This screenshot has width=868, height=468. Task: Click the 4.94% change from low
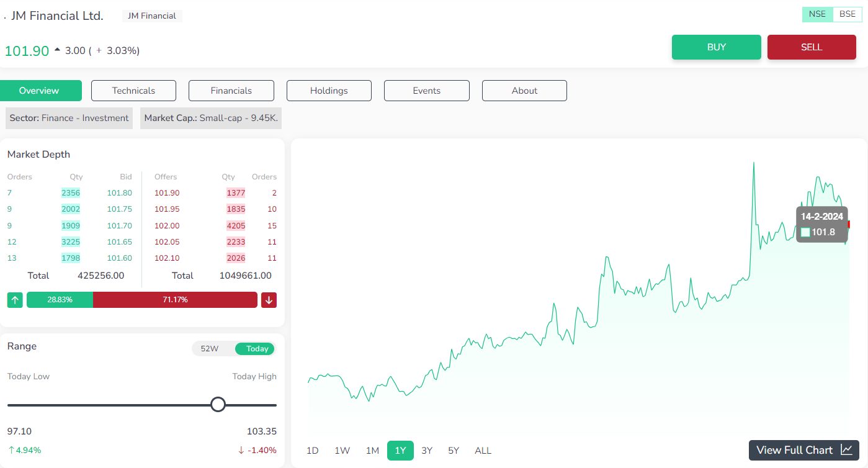24,450
